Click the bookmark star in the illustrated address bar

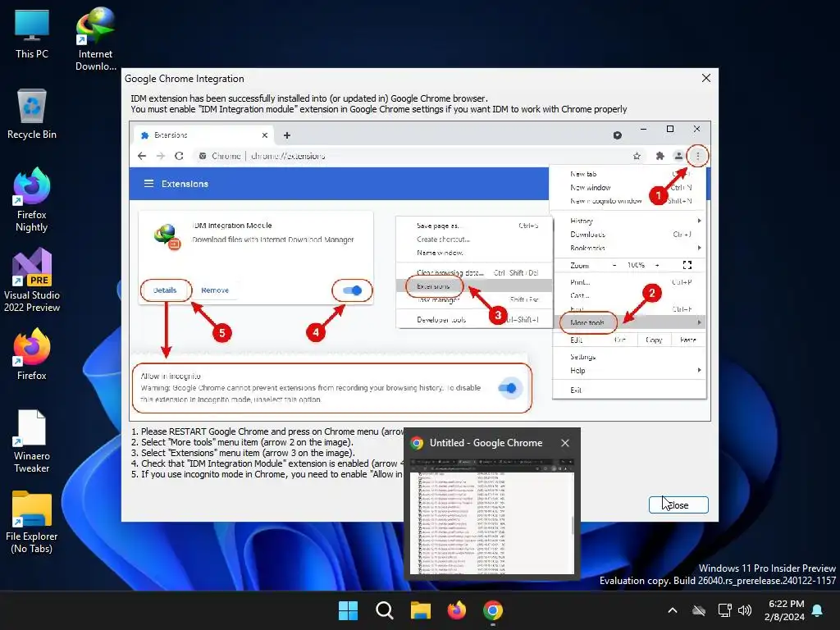click(x=637, y=156)
